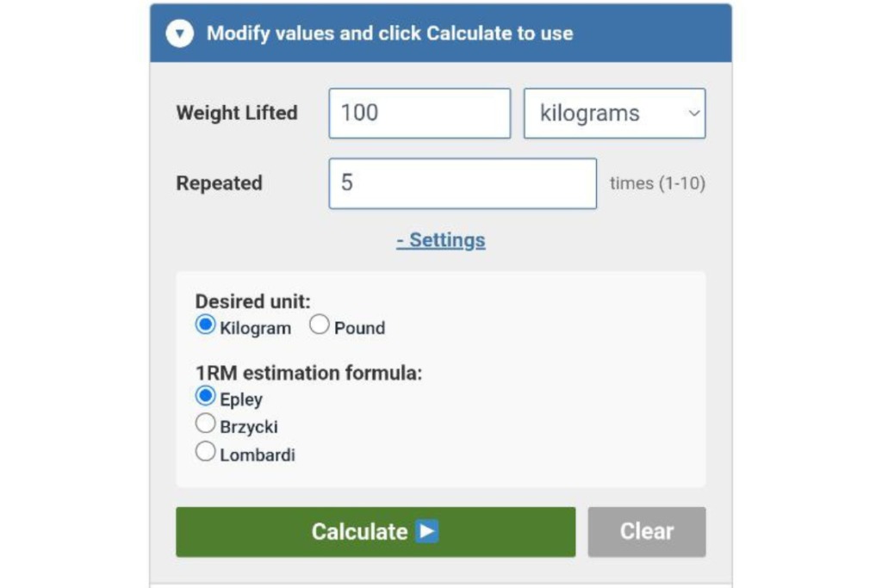
Task: Choose the Epley estimation formula
Action: 205,394
